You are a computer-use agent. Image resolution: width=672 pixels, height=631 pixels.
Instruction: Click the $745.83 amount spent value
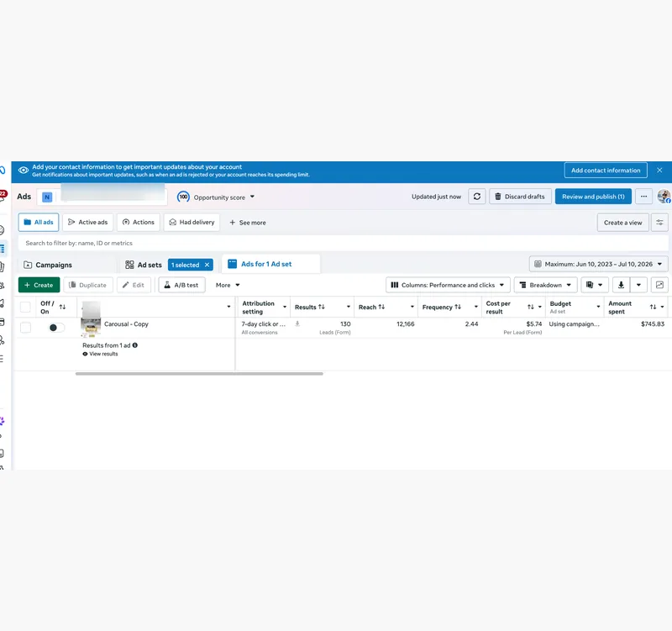(x=653, y=324)
